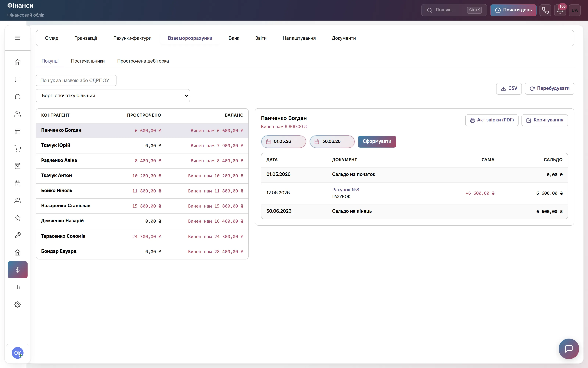Open the shopping bag icon in the sidebar
Screen dimensions: 588x368
[17, 166]
